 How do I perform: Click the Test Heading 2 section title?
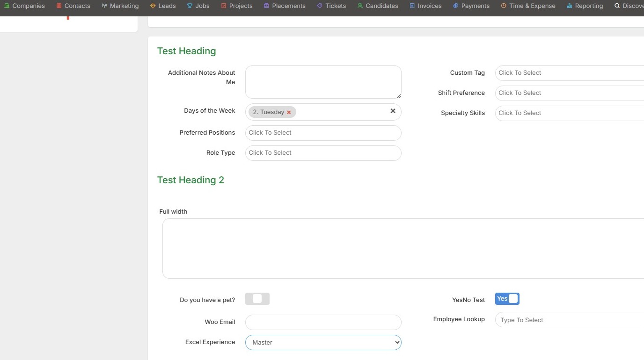tap(190, 180)
